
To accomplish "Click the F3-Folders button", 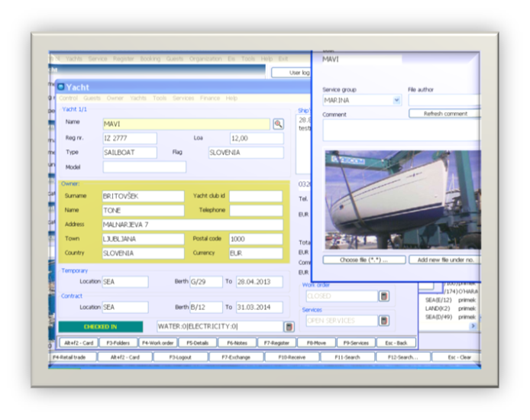I will pyautogui.click(x=118, y=343).
